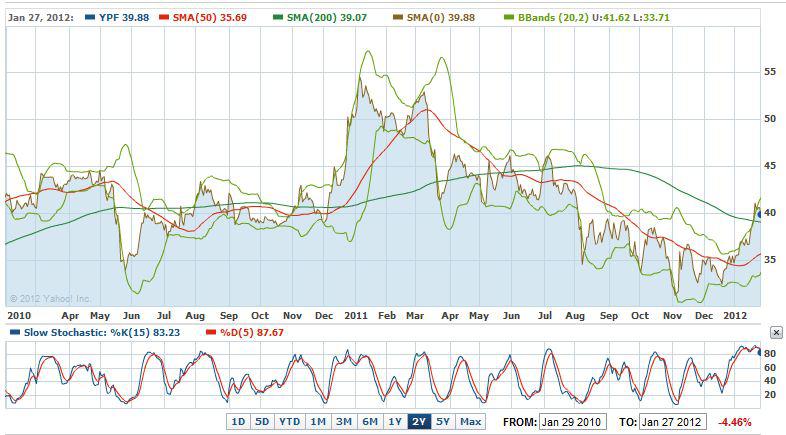
Task: Switch chart to 6M range
Action: click(x=369, y=422)
